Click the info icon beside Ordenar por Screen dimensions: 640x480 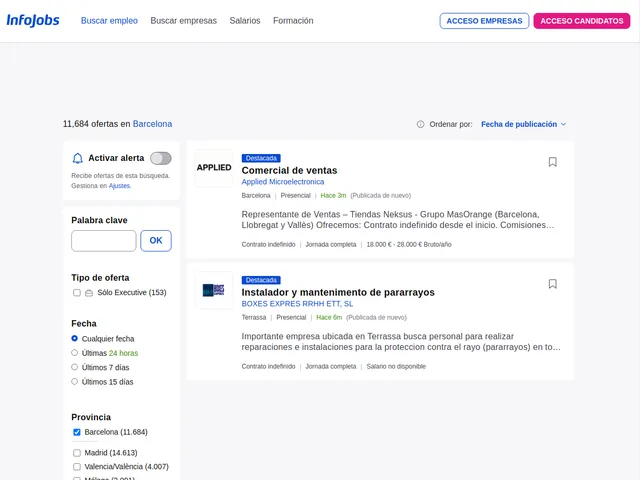click(x=420, y=125)
